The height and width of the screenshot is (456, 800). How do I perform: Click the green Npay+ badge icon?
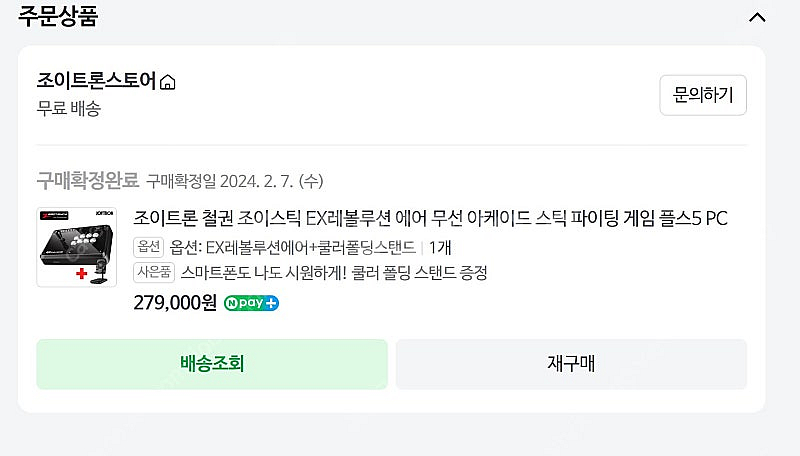251,302
